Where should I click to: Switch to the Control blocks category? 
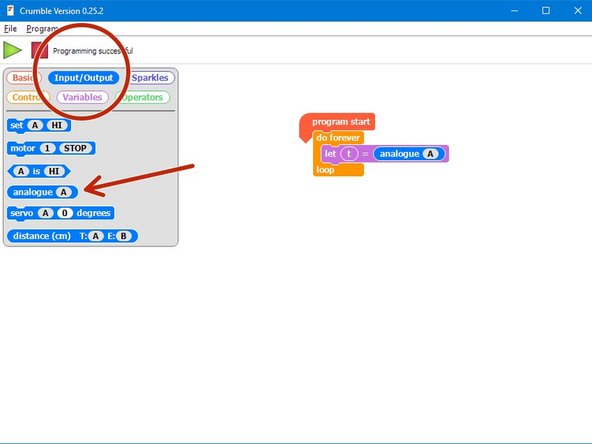point(28,97)
